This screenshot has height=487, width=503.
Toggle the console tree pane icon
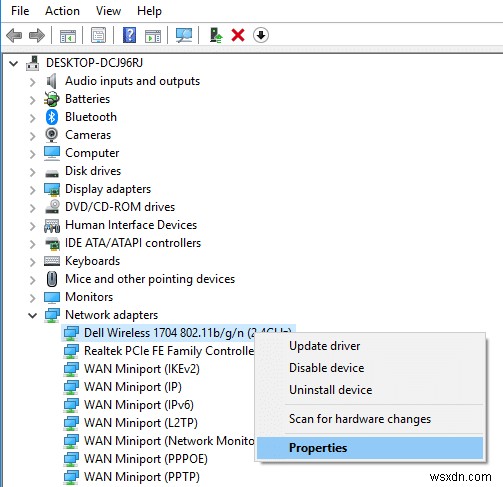pyautogui.click(x=68, y=35)
